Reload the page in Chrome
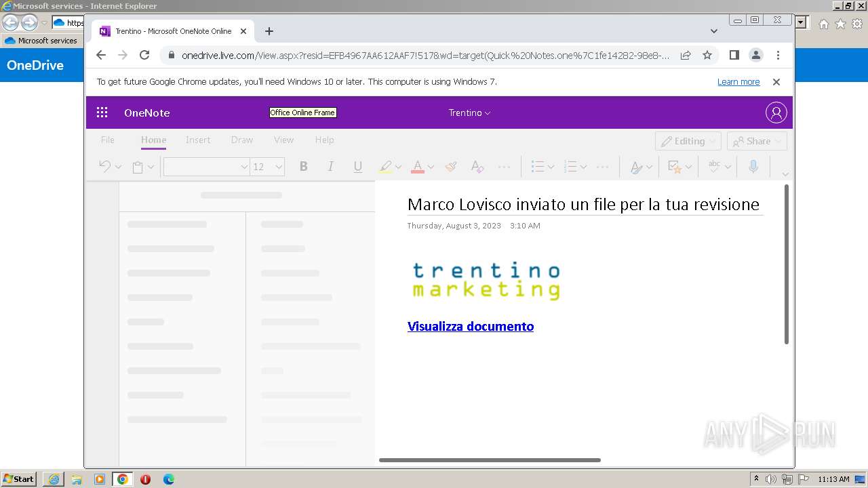Screen dimensions: 868x488 [x=144, y=55]
